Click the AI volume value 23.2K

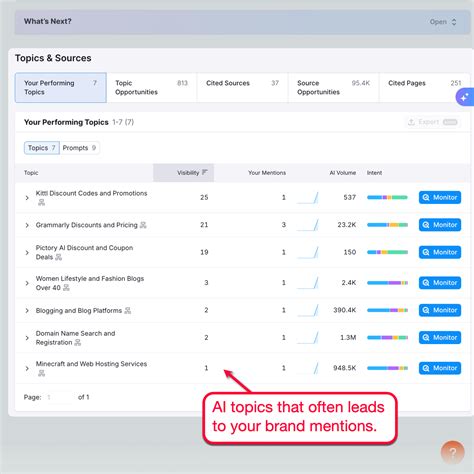coord(347,225)
